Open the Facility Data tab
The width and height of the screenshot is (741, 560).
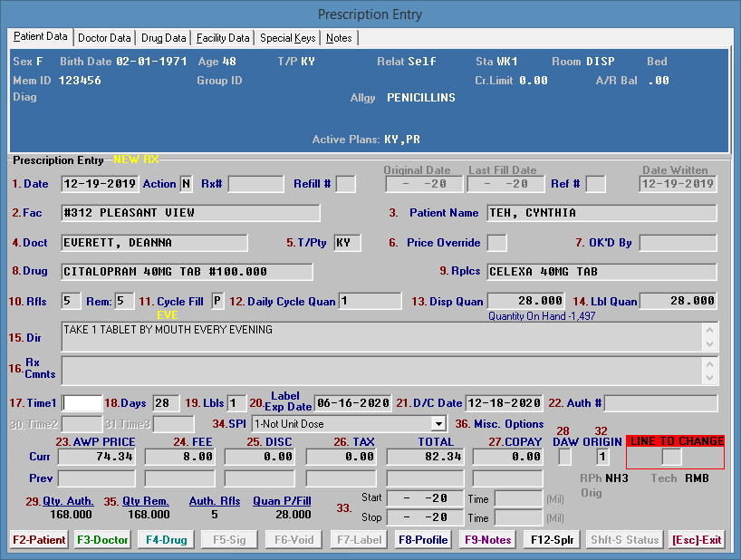point(223,38)
